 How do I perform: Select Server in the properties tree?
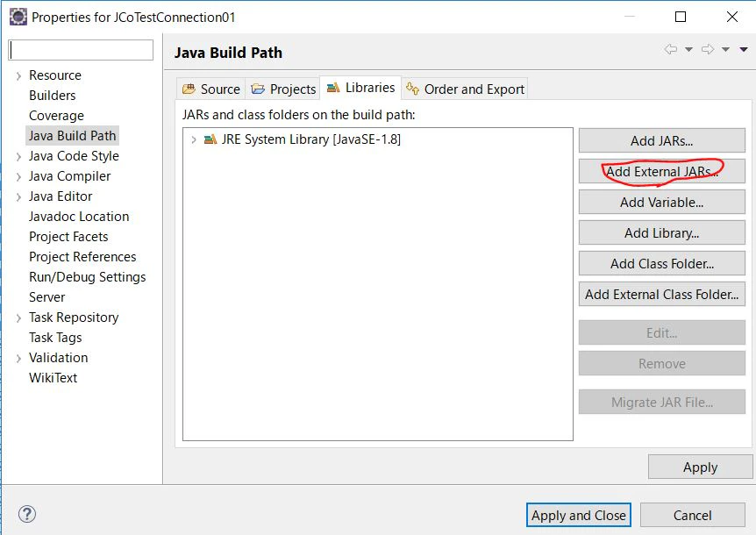tap(46, 297)
